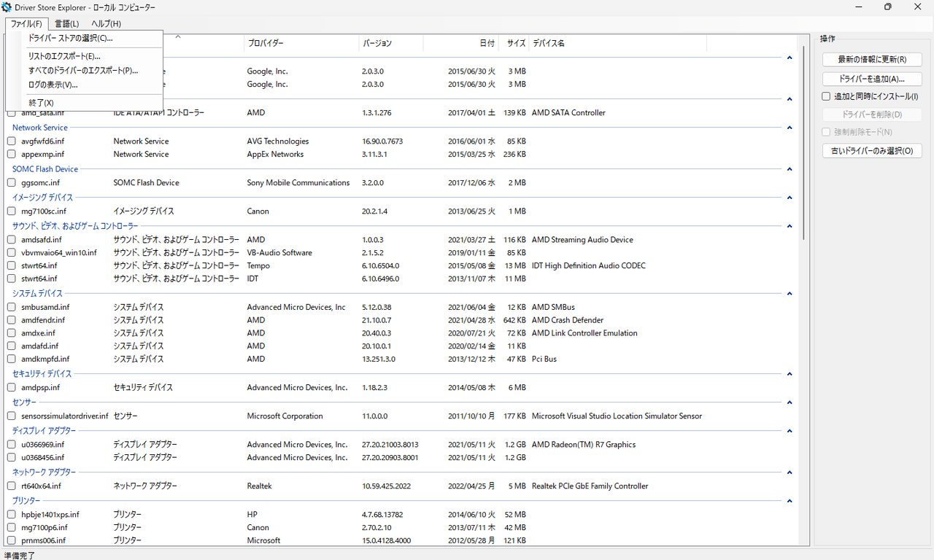Click the Sony Mobile Communications provider cell
This screenshot has width=934, height=560.
[x=298, y=183]
